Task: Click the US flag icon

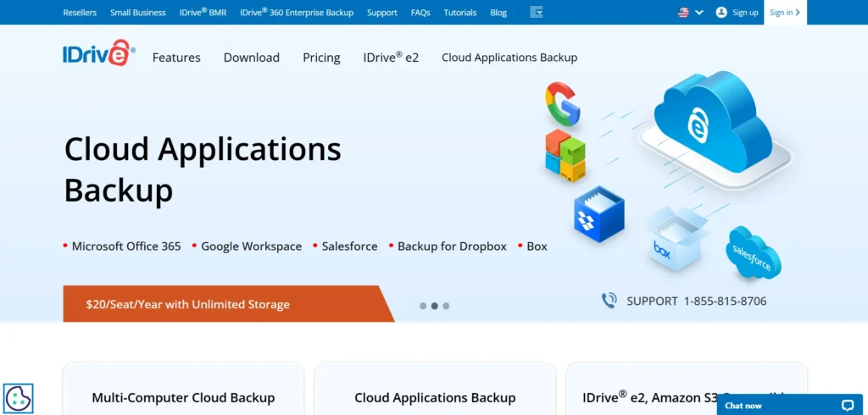Action: (x=684, y=12)
